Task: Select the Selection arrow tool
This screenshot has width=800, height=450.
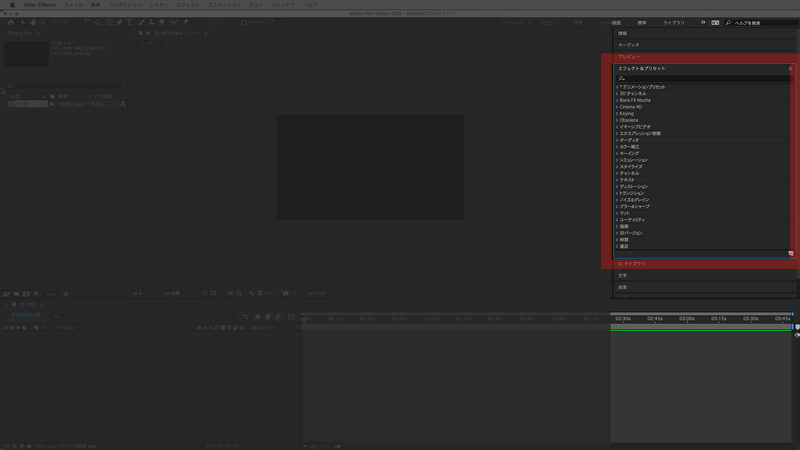Action: coord(23,21)
